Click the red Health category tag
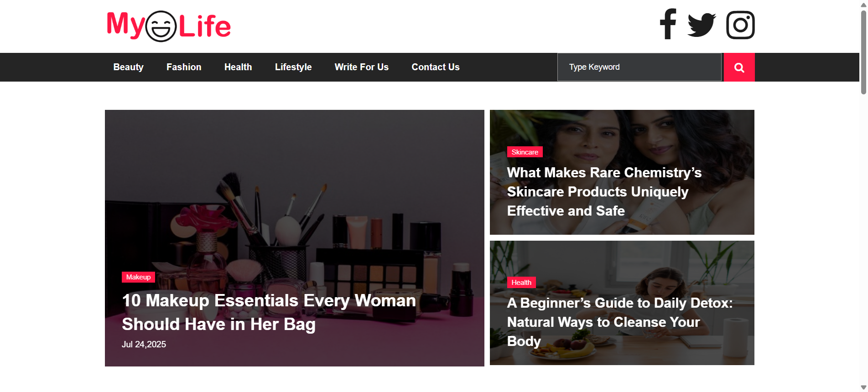Screen dimensions: 868x392 pyautogui.click(x=521, y=283)
